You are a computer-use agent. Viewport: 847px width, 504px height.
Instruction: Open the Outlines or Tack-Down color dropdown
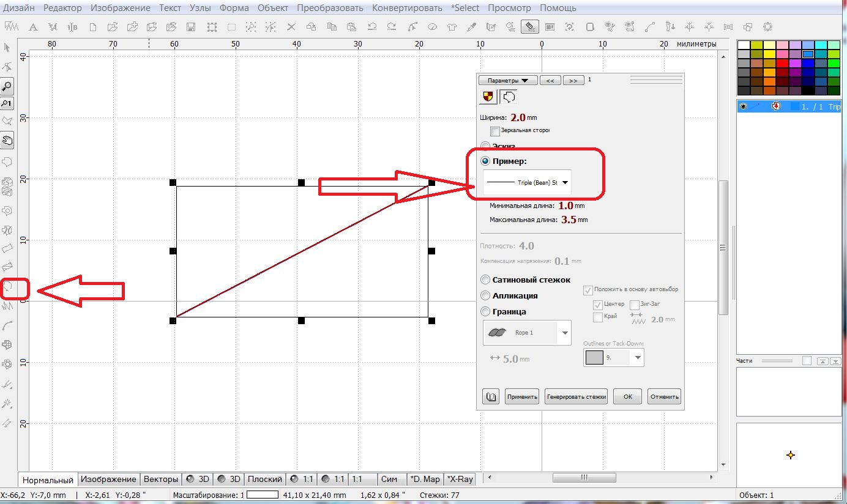pos(614,357)
